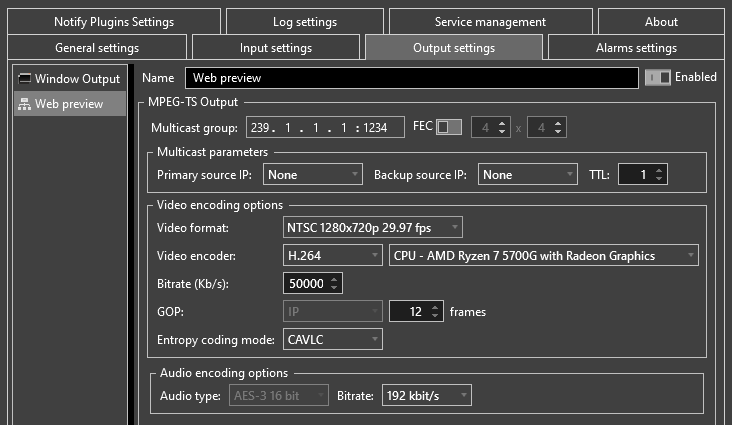Click the Audio encoding options group title
732x425 pixels.
(x=224, y=373)
